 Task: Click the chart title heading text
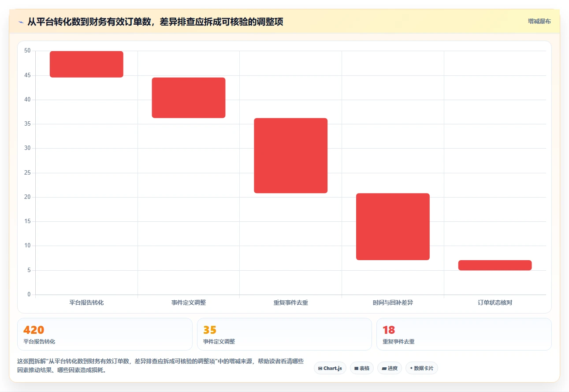coord(155,22)
